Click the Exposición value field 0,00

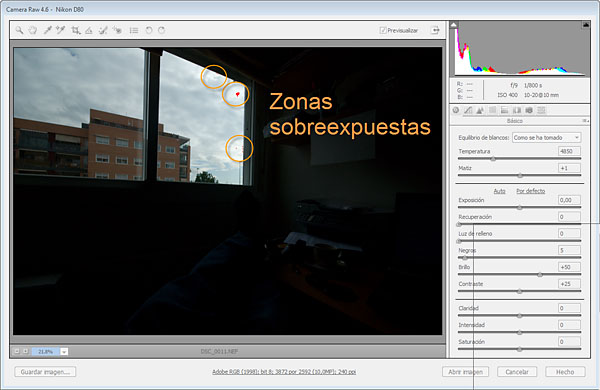pos(569,200)
